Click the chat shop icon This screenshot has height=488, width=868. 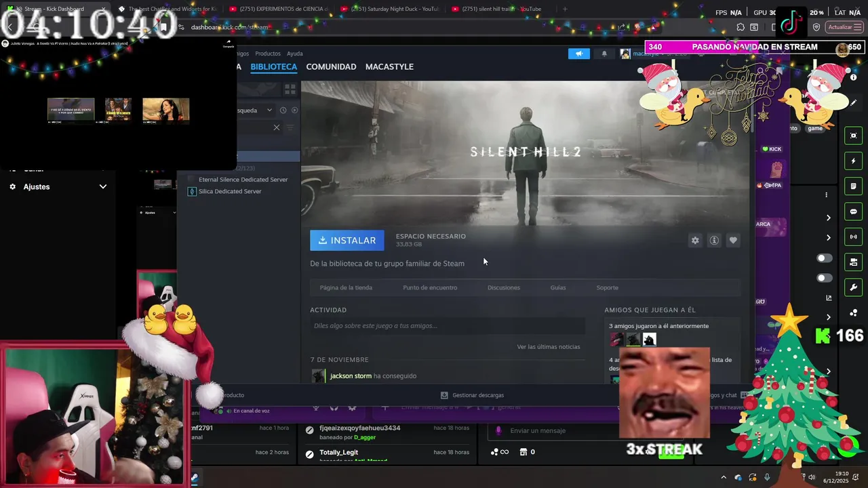click(524, 452)
